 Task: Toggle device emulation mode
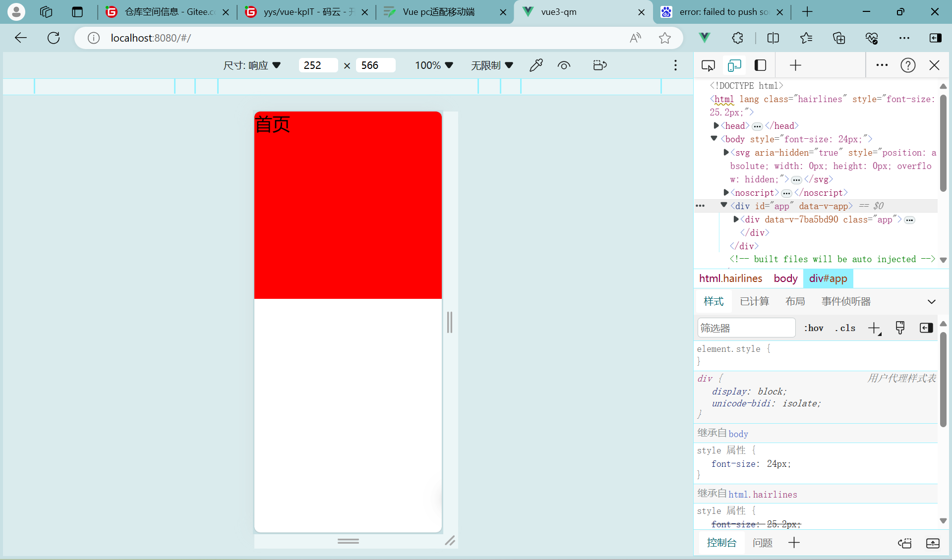click(x=734, y=65)
